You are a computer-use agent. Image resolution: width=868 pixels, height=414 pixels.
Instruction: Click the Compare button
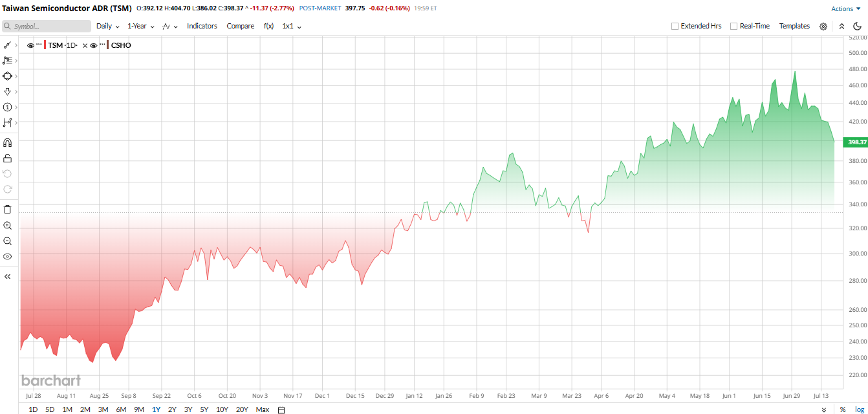[240, 26]
